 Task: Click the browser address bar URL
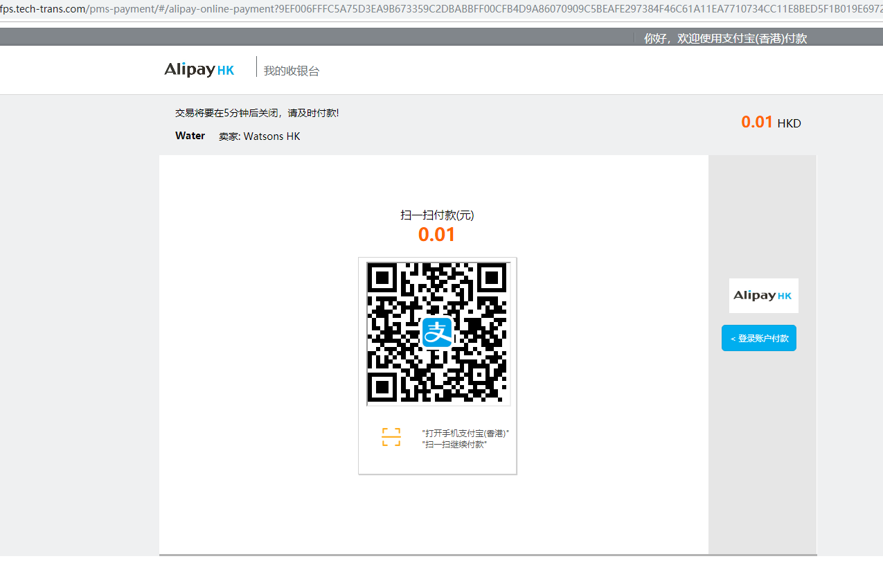pos(441,10)
